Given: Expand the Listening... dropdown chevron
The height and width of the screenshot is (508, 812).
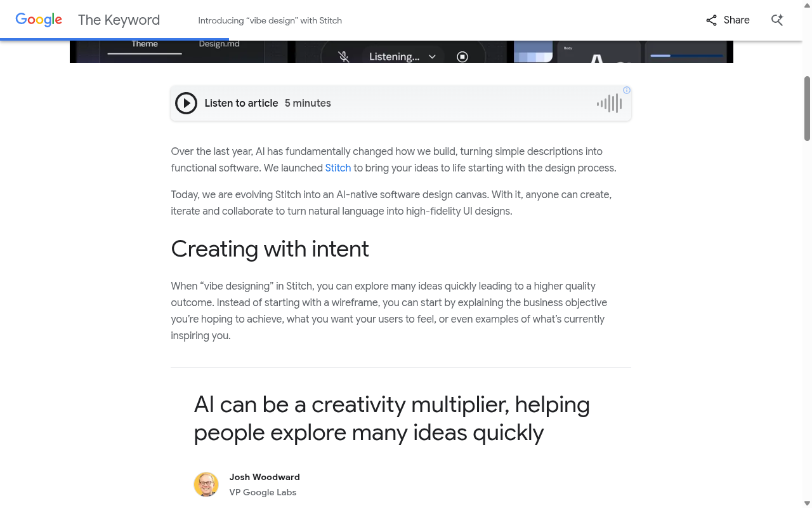Looking at the screenshot, I should pos(432,57).
